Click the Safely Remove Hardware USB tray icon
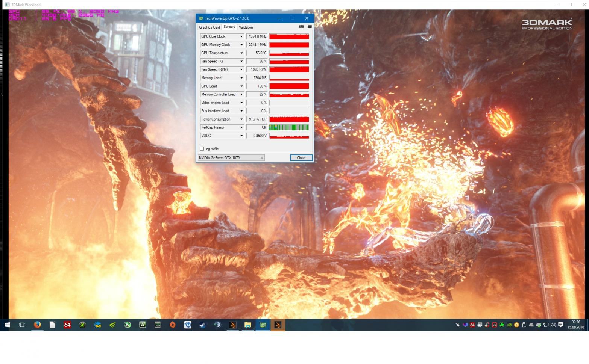Screen dimensions: 589x364 click(524, 325)
